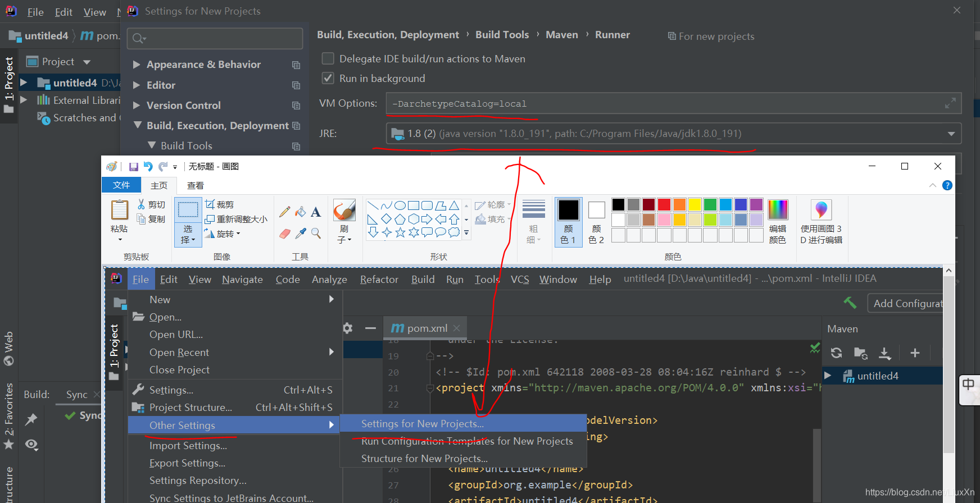This screenshot has width=980, height=503.
Task: Open the Project view dropdown arrow
Action: point(87,62)
